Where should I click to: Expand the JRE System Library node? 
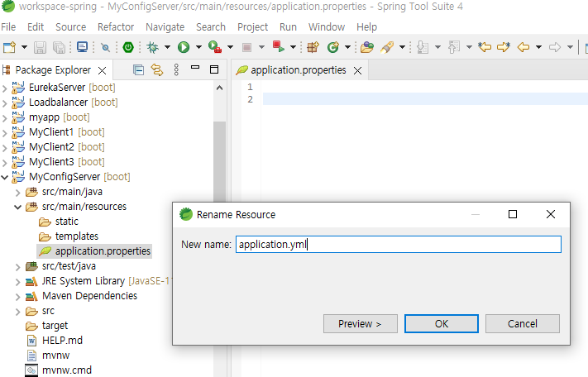pos(17,282)
